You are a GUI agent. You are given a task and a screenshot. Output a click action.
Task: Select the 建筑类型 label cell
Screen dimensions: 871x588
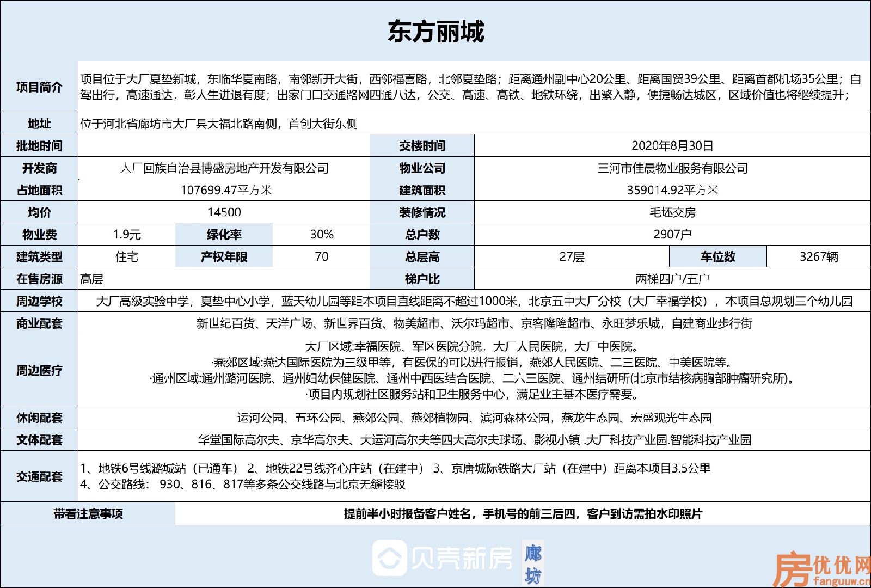click(39, 256)
